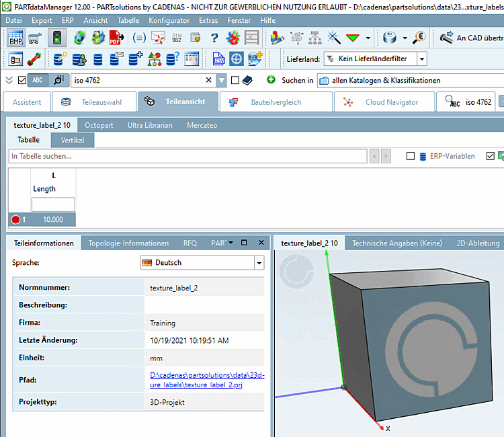Click the SAP export icon
This screenshot has height=437, width=504.
[x=255, y=59]
